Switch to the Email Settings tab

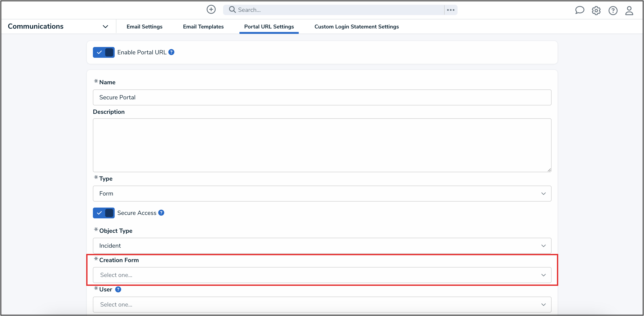coord(144,27)
